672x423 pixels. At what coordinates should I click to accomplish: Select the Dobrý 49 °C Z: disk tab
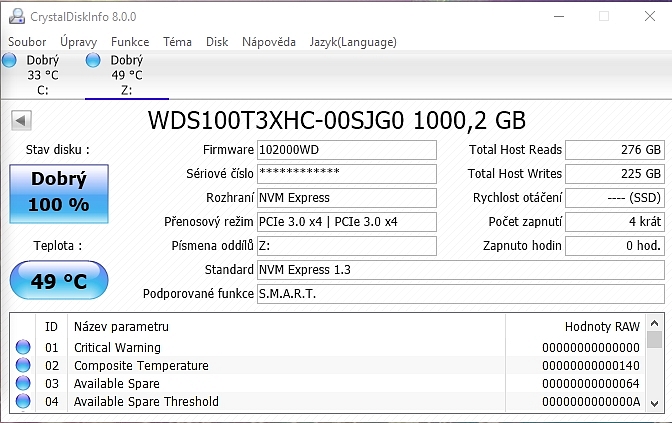pyautogui.click(x=126, y=75)
